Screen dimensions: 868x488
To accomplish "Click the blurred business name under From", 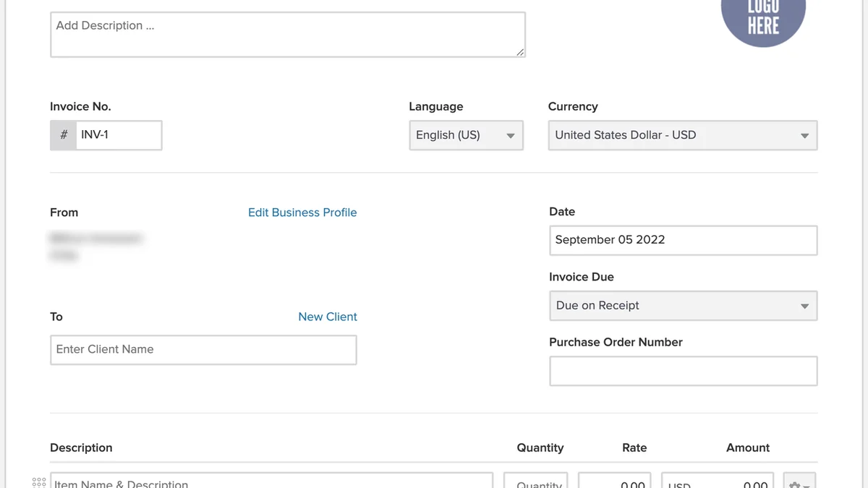I will point(96,238).
